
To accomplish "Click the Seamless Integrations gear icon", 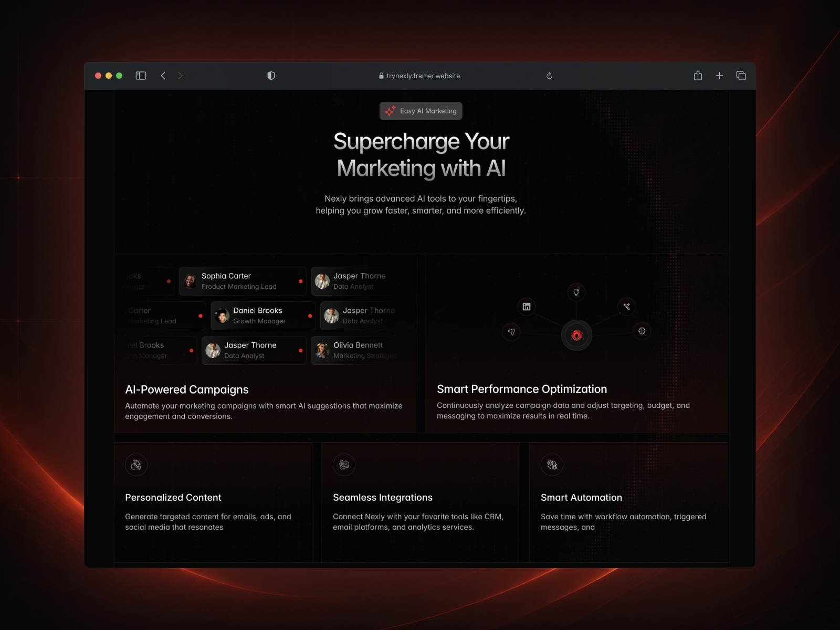I will (x=344, y=465).
